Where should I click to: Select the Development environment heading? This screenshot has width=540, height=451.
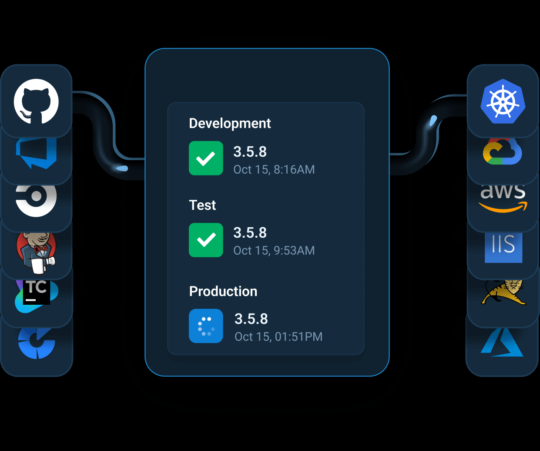tap(230, 124)
